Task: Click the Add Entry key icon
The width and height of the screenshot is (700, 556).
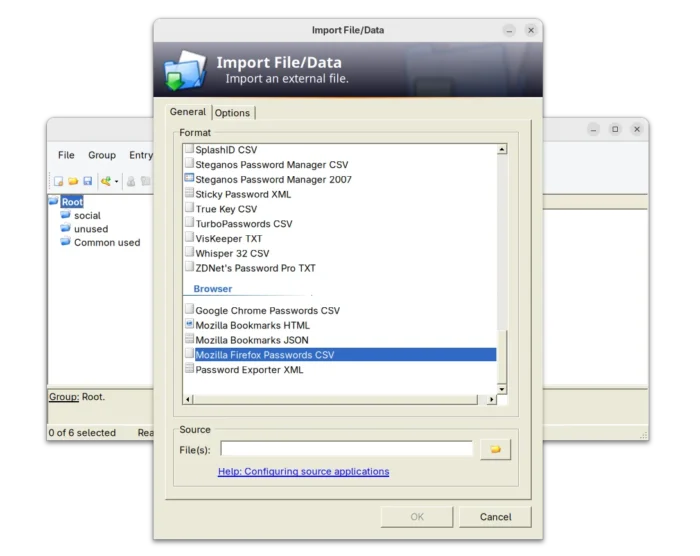Action: 105,181
